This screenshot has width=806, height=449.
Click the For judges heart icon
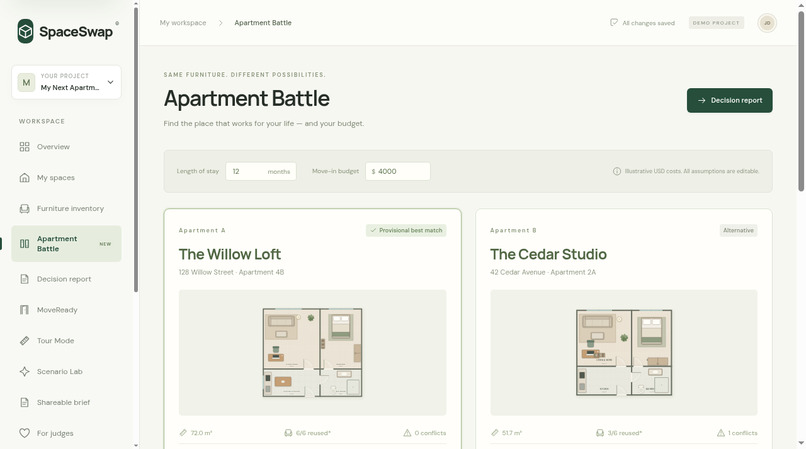click(24, 433)
